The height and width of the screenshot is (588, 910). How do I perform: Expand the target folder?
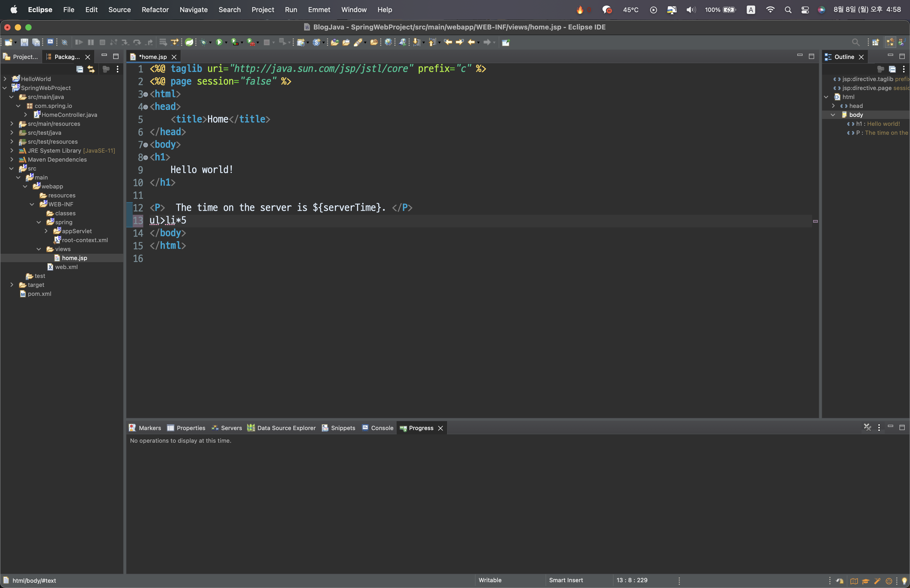[x=12, y=285]
